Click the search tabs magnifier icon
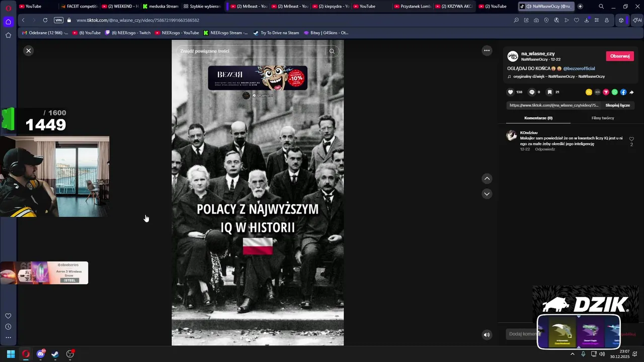This screenshot has width=644, height=362. [x=601, y=6]
